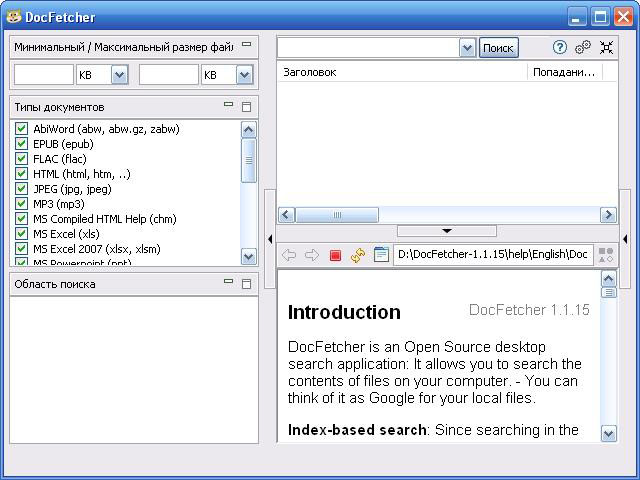Click the document types scrollbar thumb
This screenshot has height=480, width=640.
pyautogui.click(x=249, y=160)
